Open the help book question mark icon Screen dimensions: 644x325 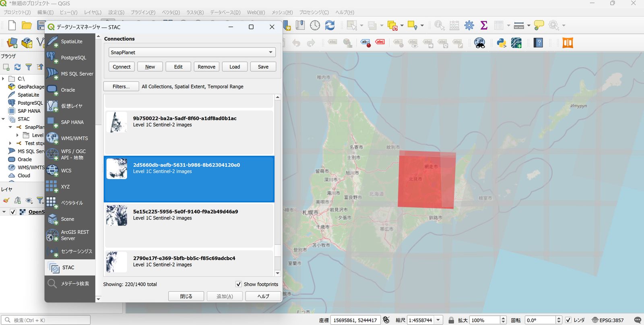pyautogui.click(x=538, y=43)
